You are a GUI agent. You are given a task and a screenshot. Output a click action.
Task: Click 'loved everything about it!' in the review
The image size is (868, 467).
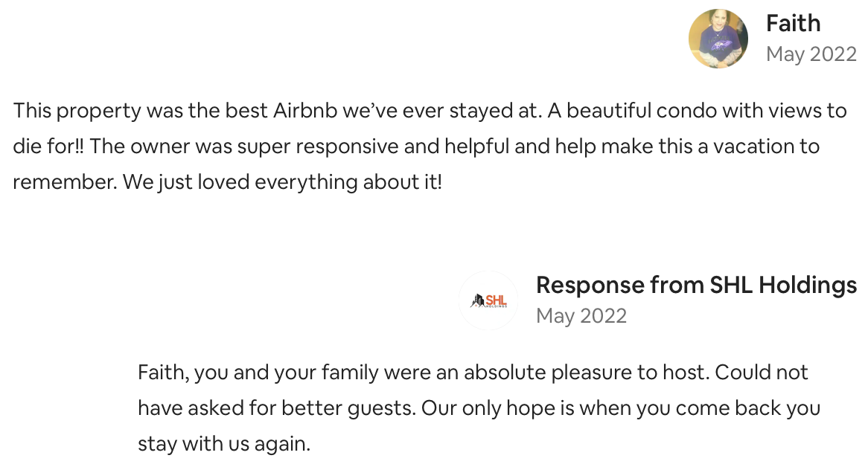tap(320, 182)
